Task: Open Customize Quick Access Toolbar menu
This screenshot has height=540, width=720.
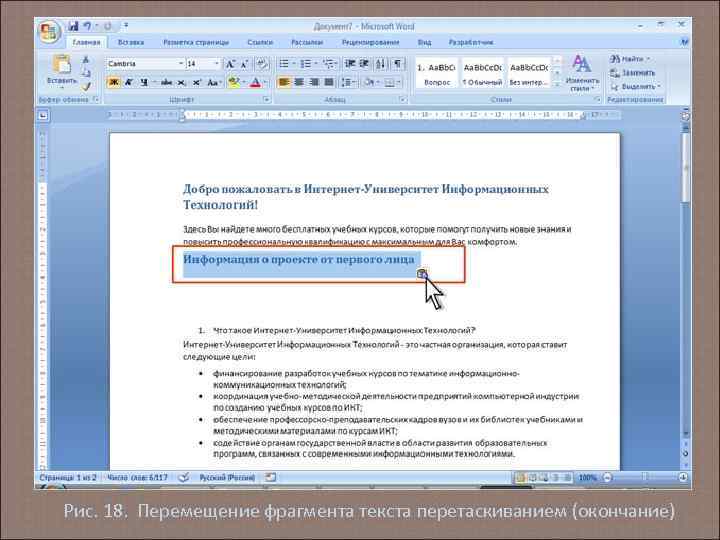Action: point(126,26)
